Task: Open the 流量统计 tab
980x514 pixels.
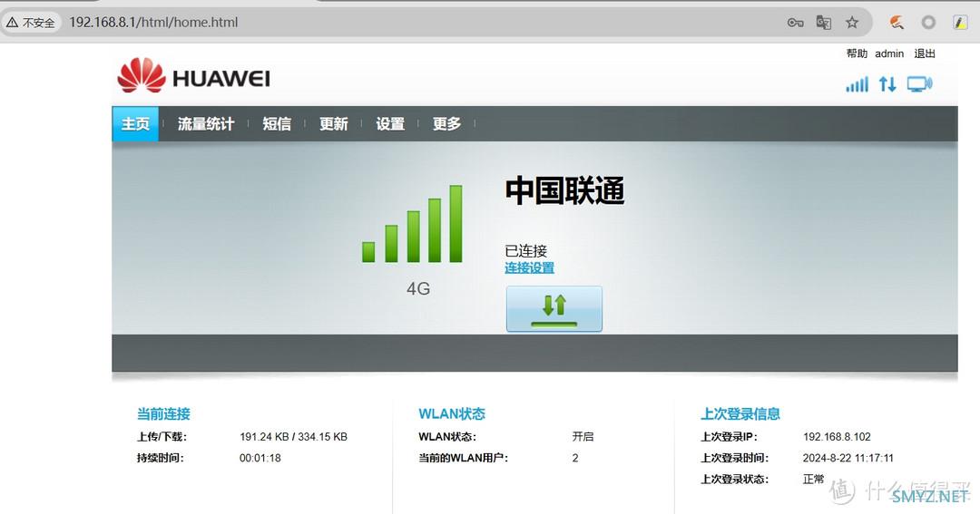Action: pyautogui.click(x=206, y=123)
